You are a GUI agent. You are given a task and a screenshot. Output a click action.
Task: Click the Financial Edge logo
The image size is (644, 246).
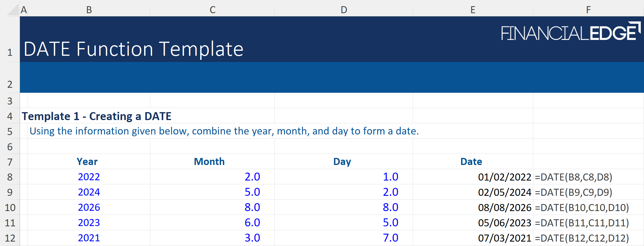(570, 32)
